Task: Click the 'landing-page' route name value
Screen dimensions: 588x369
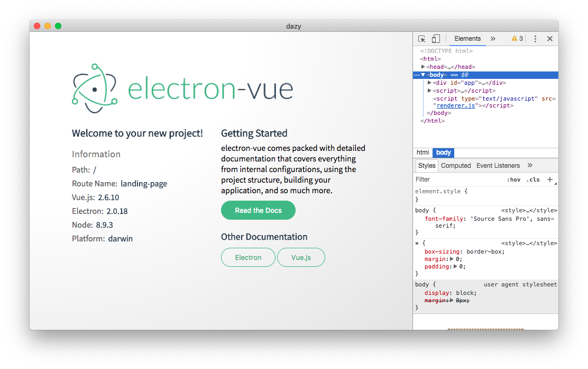Action: click(x=144, y=184)
